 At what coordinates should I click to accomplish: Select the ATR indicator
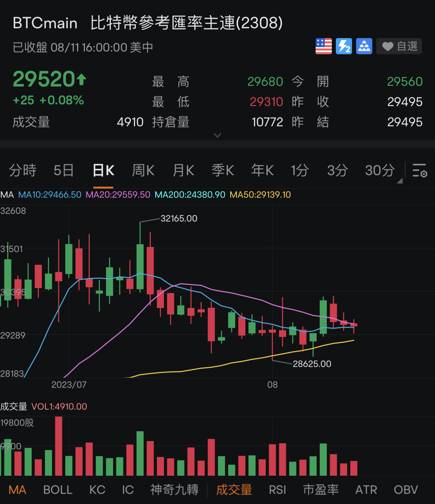click(x=366, y=490)
